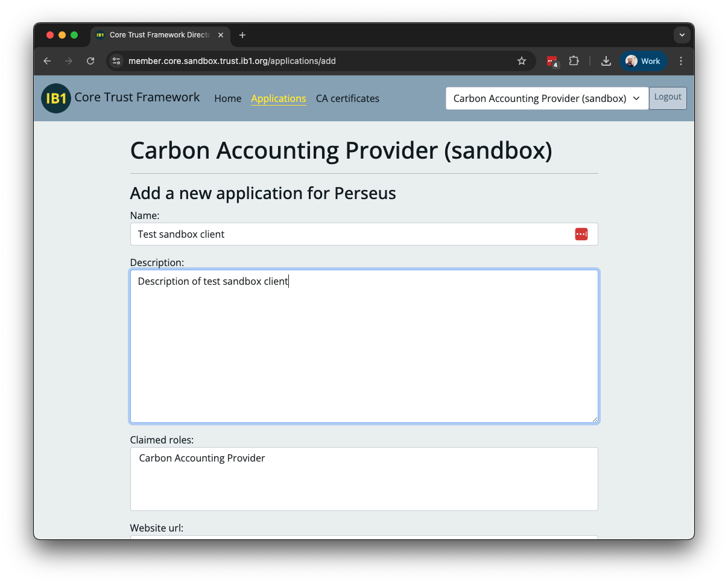Click the green full-screen window button
The width and height of the screenshot is (728, 584).
coord(74,35)
